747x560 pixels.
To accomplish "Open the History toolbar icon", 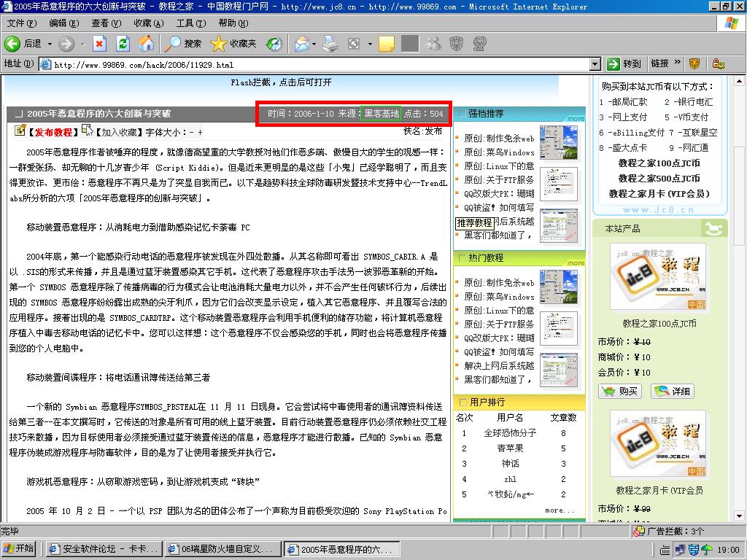I will click(274, 44).
